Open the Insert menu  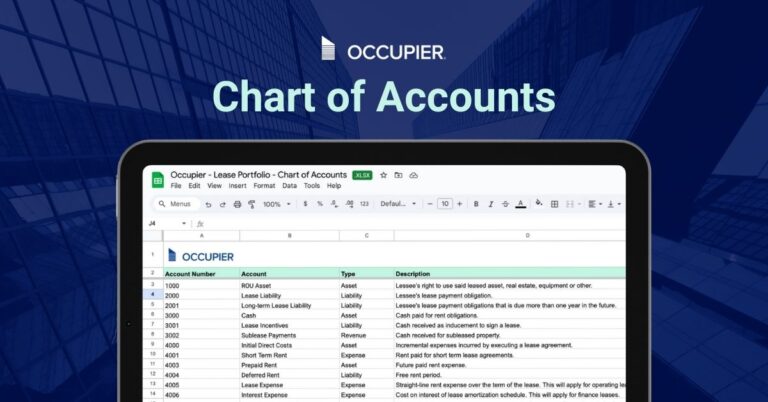point(238,186)
